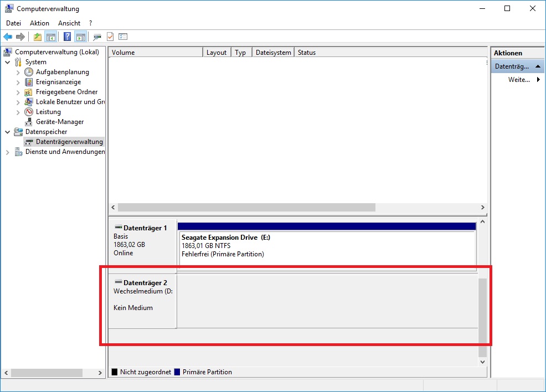
Task: Sort by the Typ column header
Action: click(x=241, y=52)
